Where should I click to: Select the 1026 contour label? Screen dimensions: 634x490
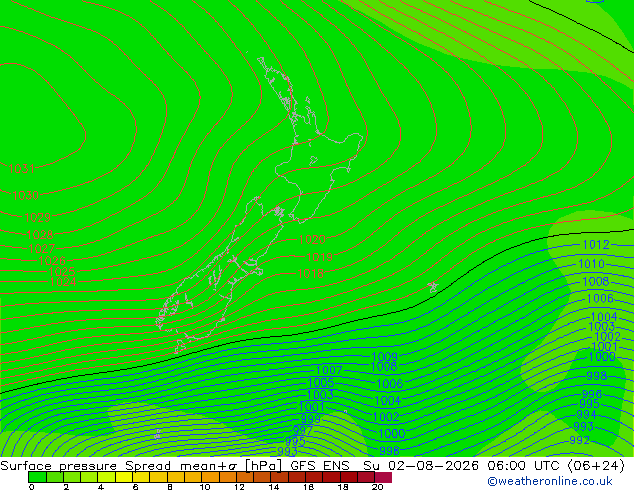[52, 261]
